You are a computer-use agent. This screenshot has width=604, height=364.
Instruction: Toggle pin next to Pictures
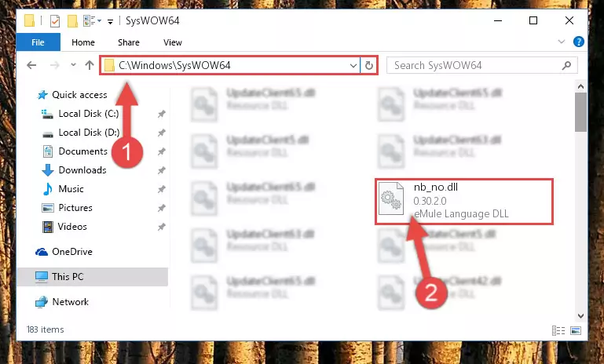(161, 208)
